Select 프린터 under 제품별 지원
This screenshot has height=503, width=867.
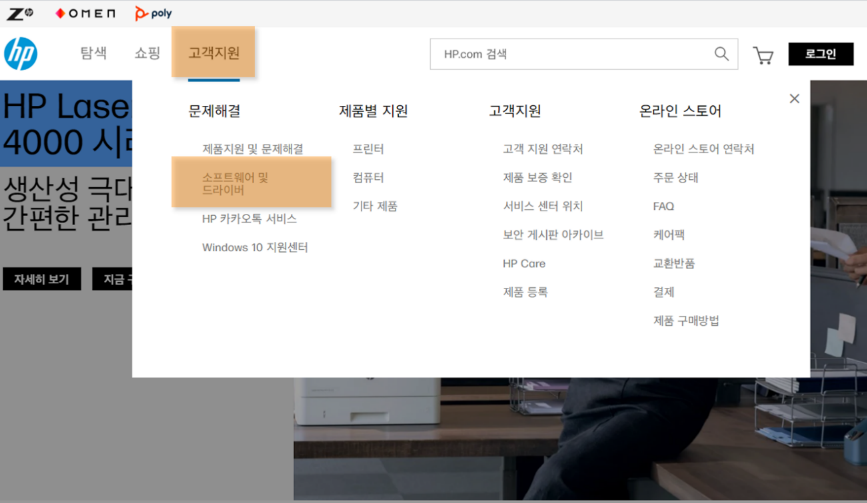click(368, 149)
